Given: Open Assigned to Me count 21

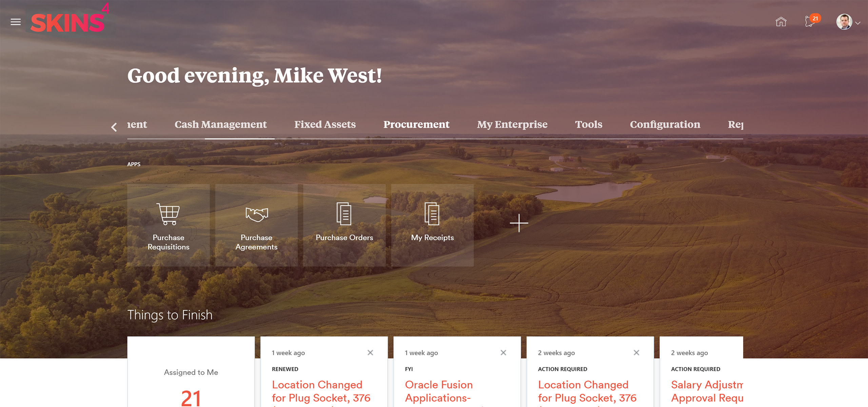Looking at the screenshot, I should [191, 398].
